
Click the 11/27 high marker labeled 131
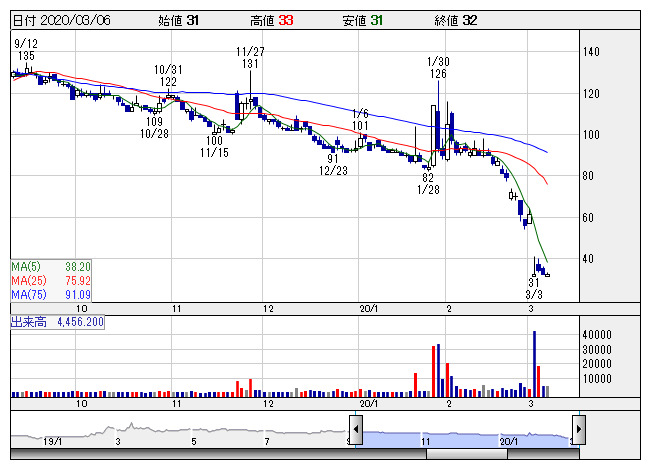pos(250,57)
